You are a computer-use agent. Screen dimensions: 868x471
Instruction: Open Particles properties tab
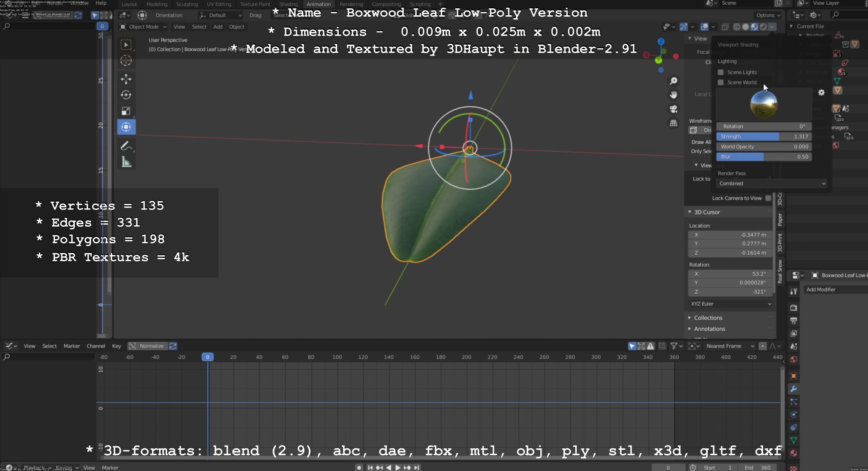[794, 402]
